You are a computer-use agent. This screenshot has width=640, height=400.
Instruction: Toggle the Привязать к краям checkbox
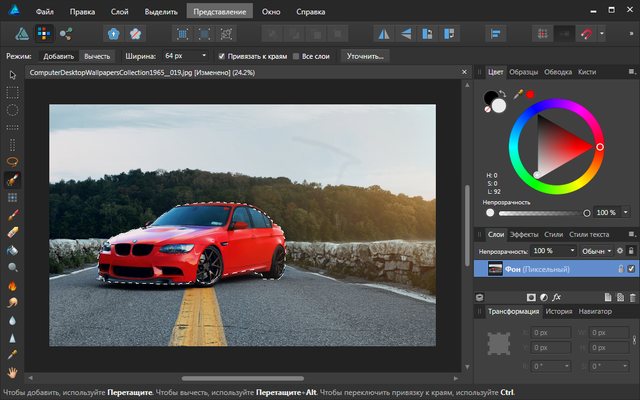(223, 56)
